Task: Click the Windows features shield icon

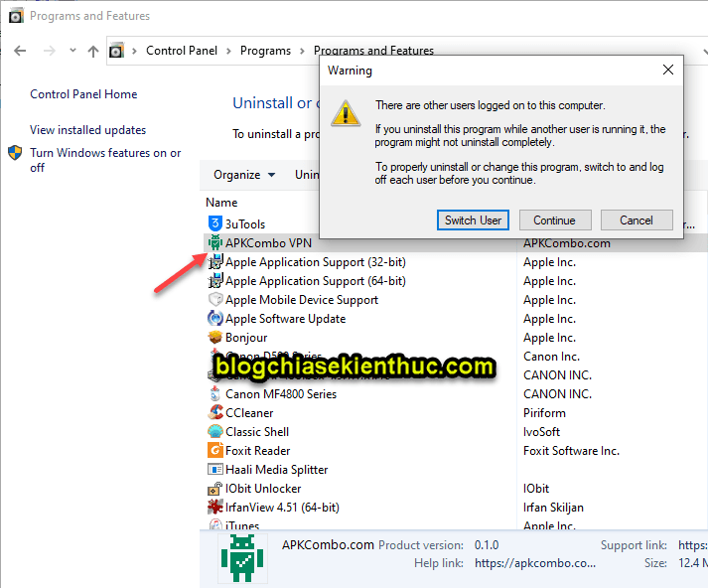Action: click(15, 153)
